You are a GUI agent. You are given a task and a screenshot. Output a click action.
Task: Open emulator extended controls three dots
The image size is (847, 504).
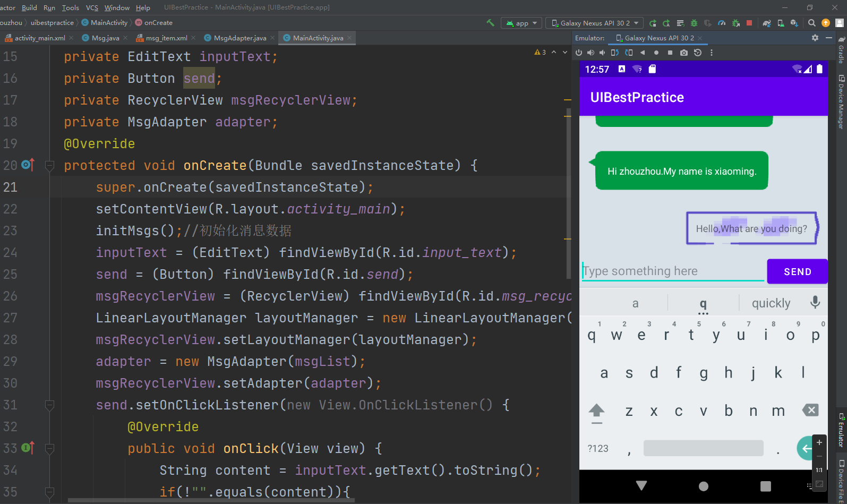point(712,53)
